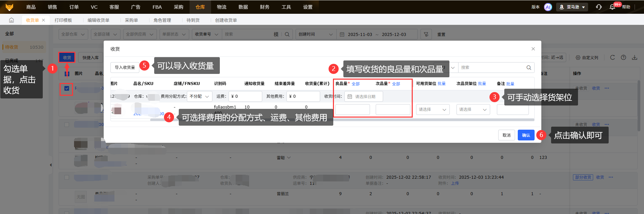Tick the second order row checkbox
The height and width of the screenshot is (214, 644).
[67, 125]
